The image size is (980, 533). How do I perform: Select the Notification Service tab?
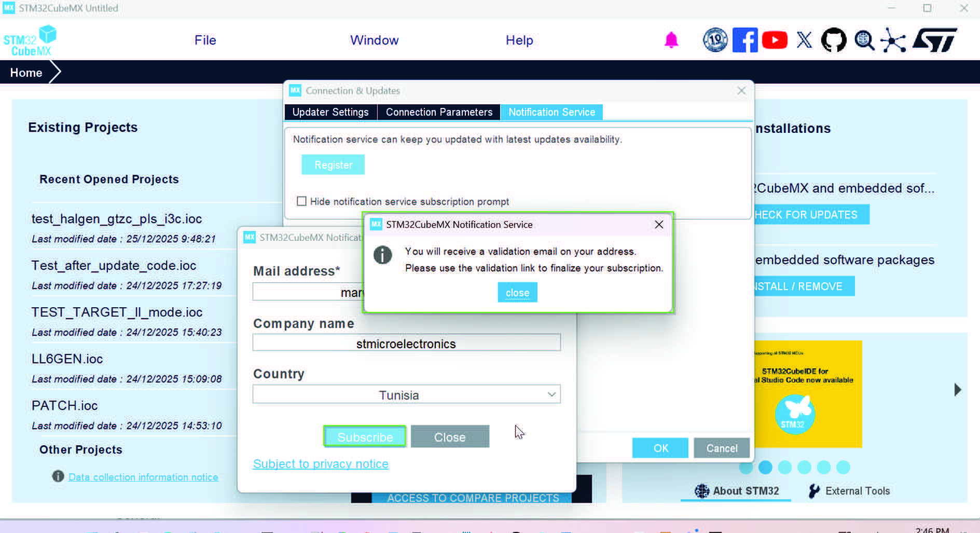coord(551,112)
